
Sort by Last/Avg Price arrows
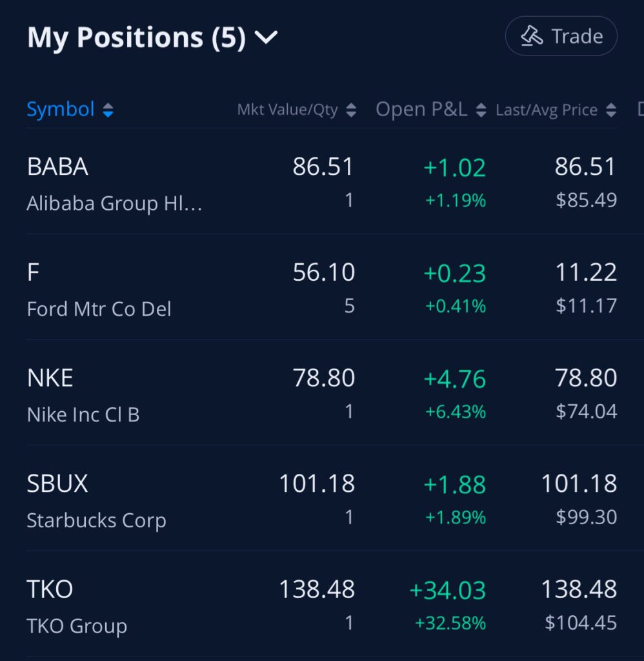point(610,110)
